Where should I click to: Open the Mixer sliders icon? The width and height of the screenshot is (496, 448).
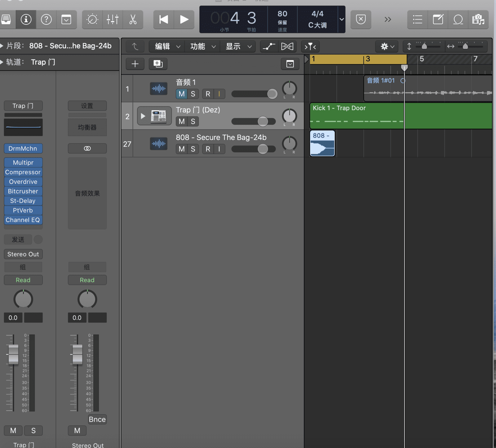[x=112, y=20]
